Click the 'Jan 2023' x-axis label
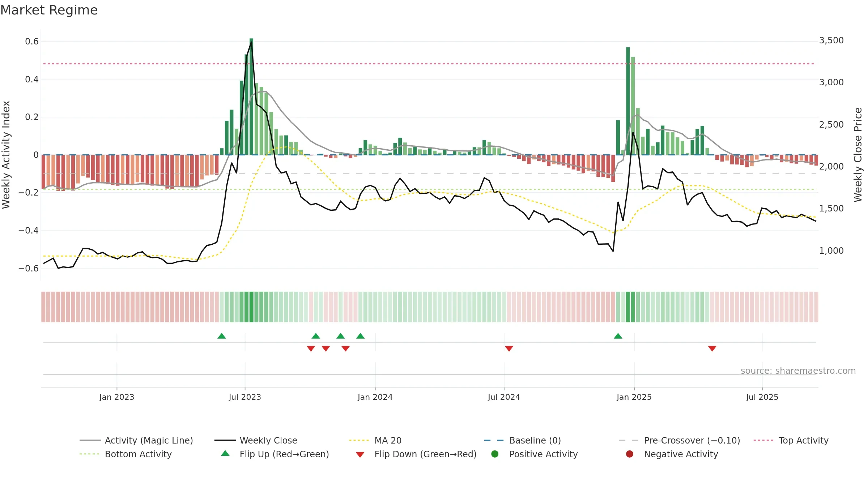This screenshot has height=488, width=868. click(117, 397)
